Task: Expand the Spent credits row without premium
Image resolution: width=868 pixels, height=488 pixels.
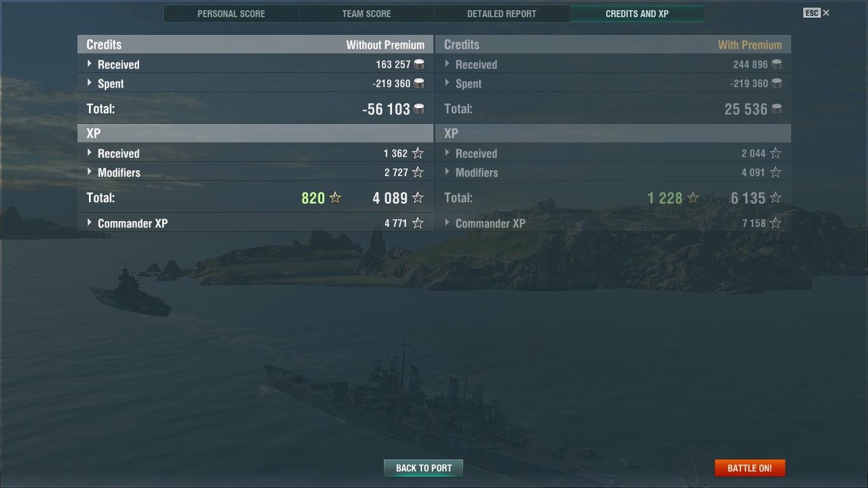Action: click(x=255, y=83)
